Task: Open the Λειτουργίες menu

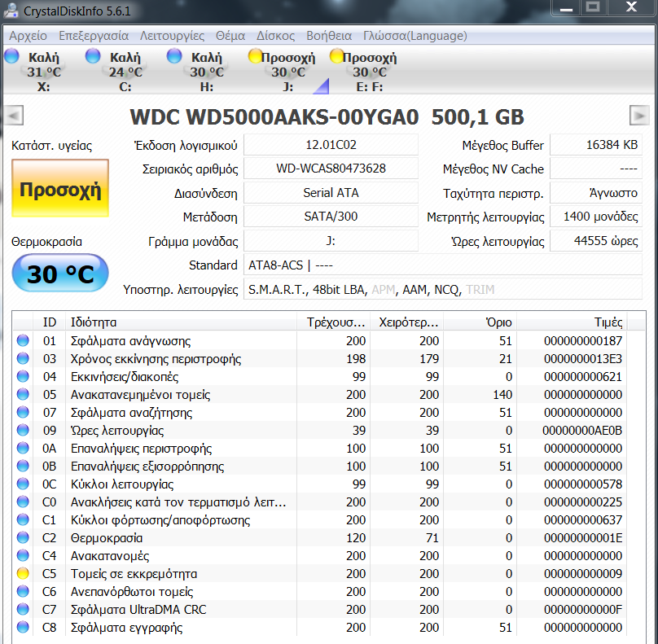Action: [172, 36]
